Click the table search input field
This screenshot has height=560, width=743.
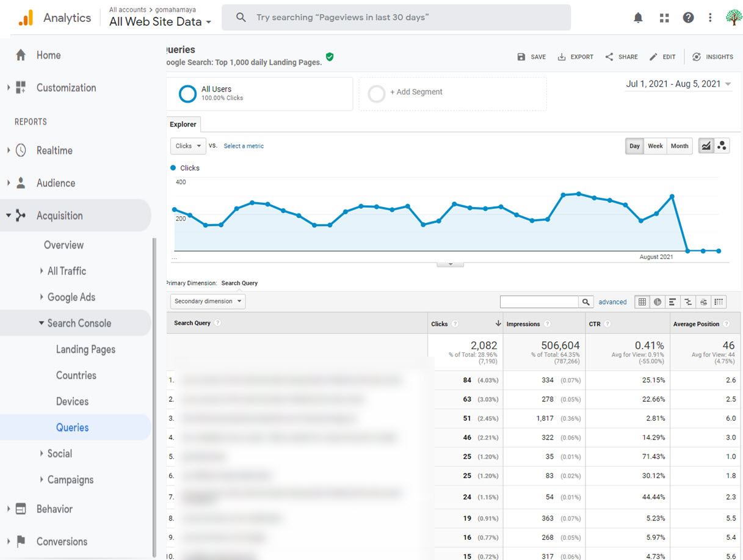coord(539,302)
